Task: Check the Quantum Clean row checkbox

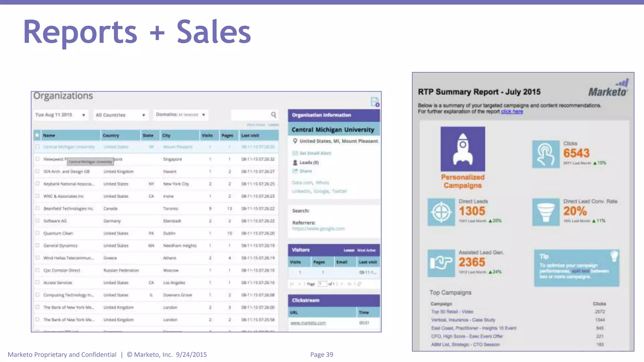Action: click(37, 233)
